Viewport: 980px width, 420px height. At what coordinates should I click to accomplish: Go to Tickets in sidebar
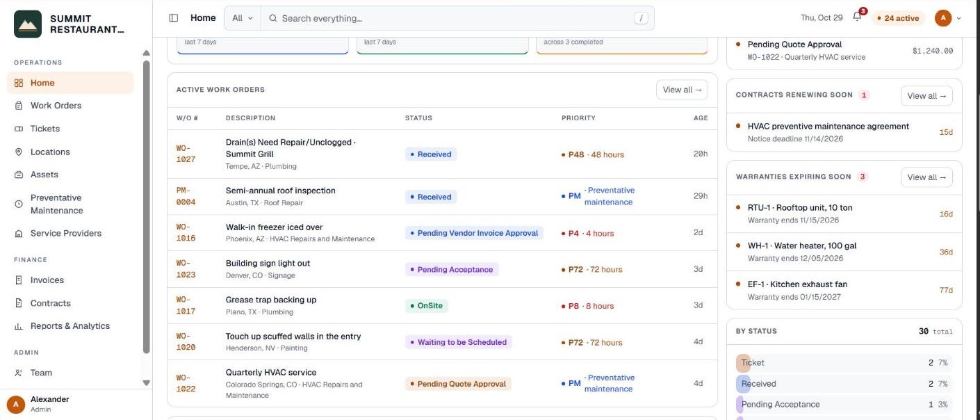(x=70, y=129)
